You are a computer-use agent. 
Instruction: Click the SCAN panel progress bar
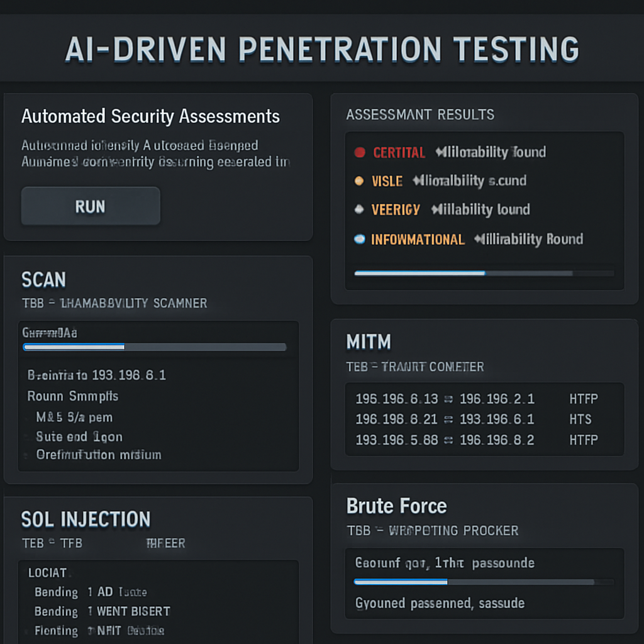155,347
